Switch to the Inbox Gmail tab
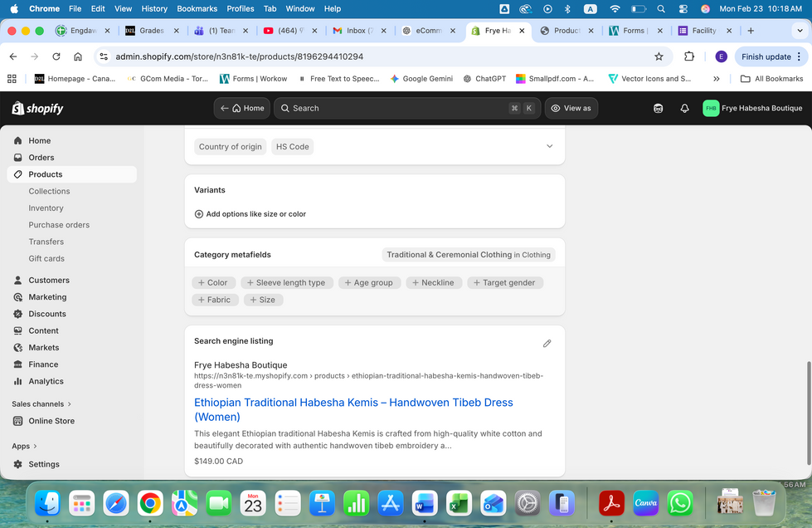812x528 pixels. pyautogui.click(x=359, y=31)
